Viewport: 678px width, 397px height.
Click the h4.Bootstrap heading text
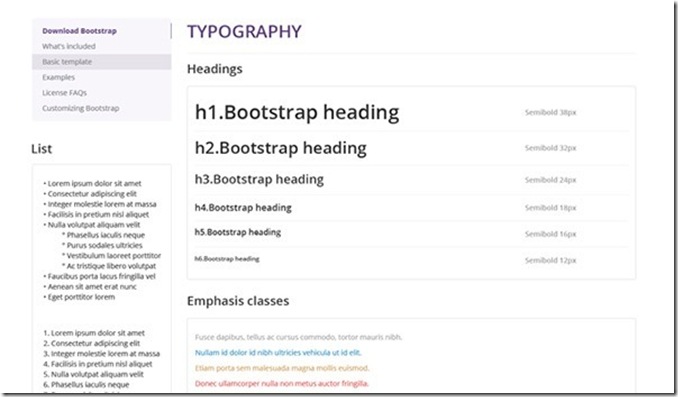pos(243,208)
